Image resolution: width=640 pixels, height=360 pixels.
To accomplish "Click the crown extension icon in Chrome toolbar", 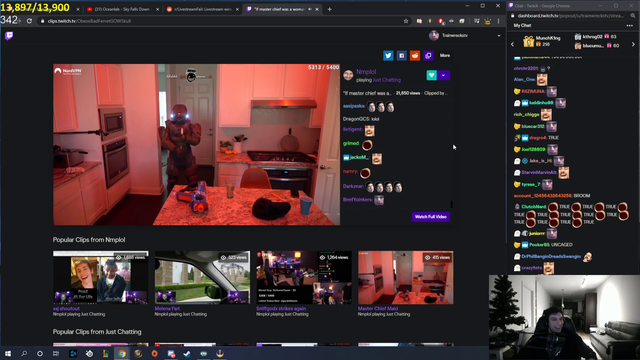I will [487, 21].
